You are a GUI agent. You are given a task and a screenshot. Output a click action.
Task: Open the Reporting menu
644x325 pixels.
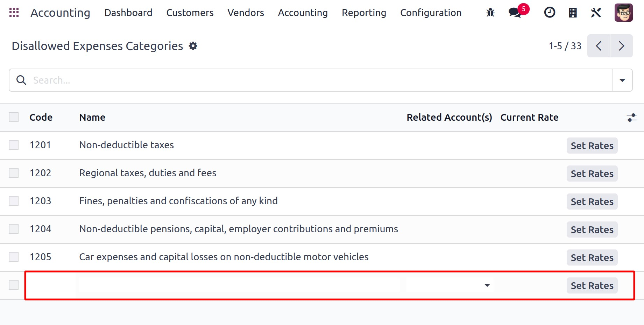click(364, 13)
